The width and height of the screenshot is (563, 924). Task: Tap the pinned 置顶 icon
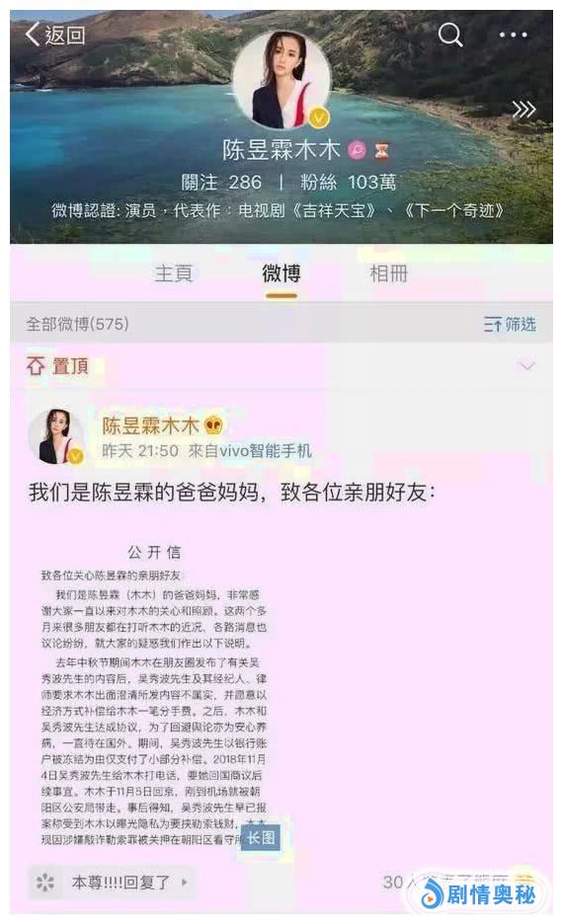pos(36,366)
